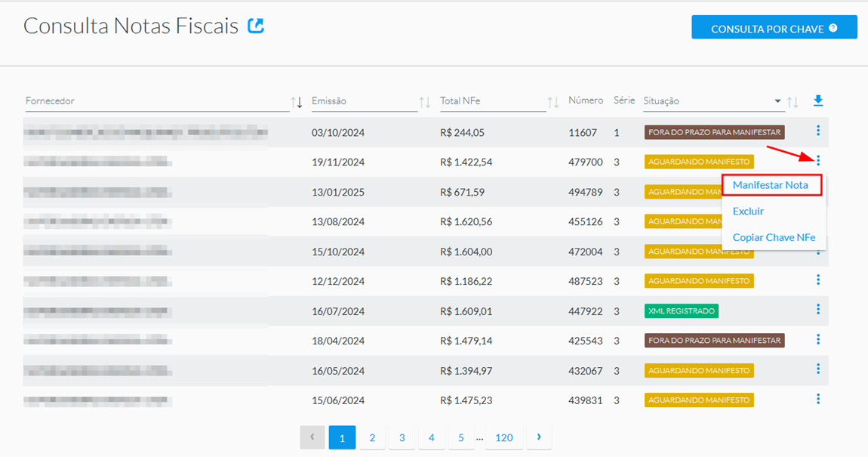
Task: Choose Excluir in the context menu
Action: (748, 211)
